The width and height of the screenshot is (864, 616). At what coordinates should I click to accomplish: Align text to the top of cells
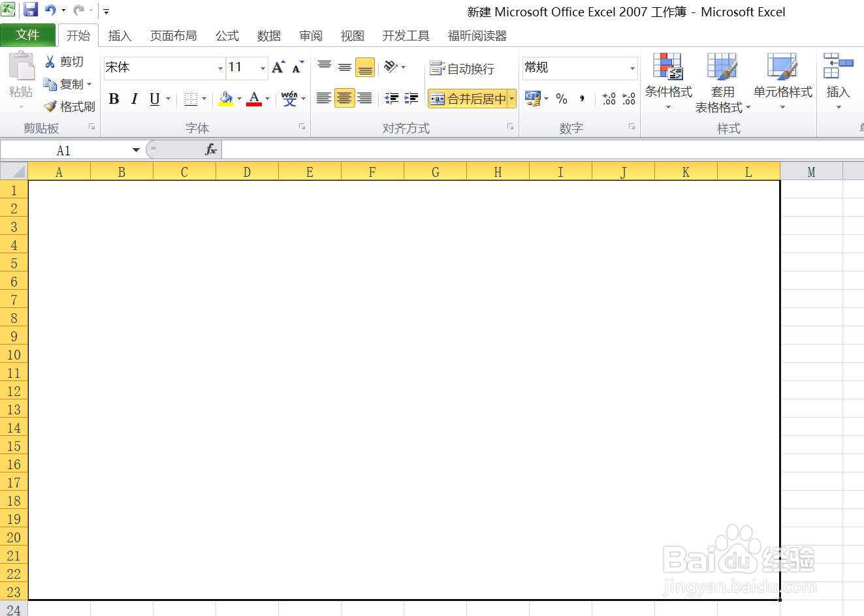tap(325, 67)
